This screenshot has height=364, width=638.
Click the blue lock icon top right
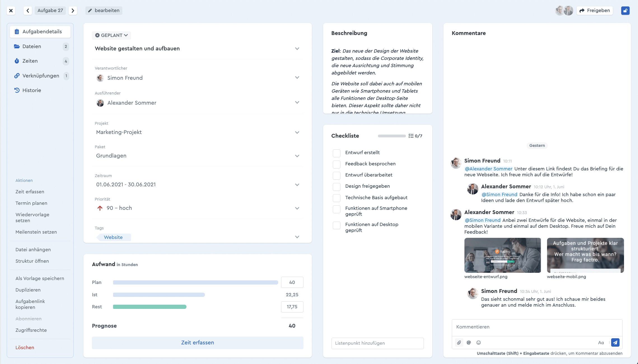[x=625, y=11]
